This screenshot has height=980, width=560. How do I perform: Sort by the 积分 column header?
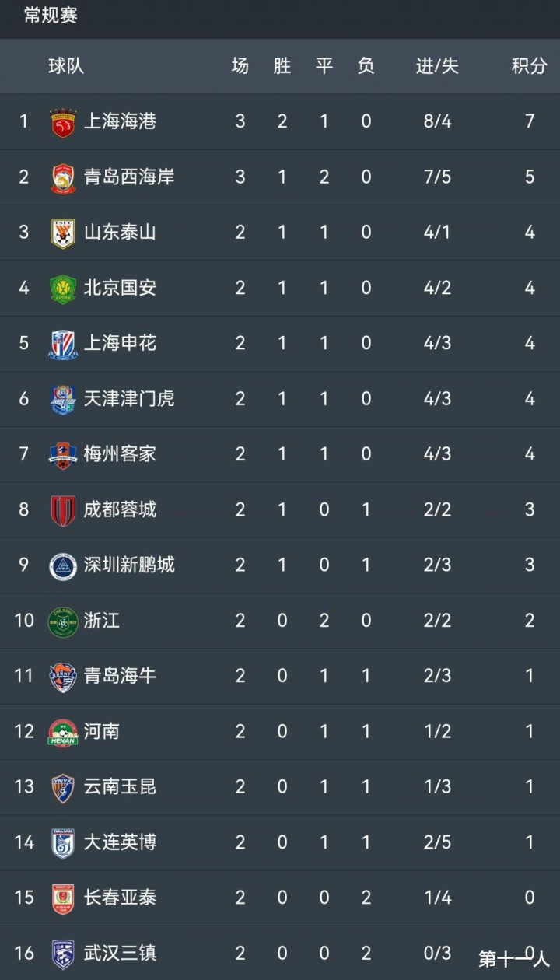pyautogui.click(x=529, y=66)
